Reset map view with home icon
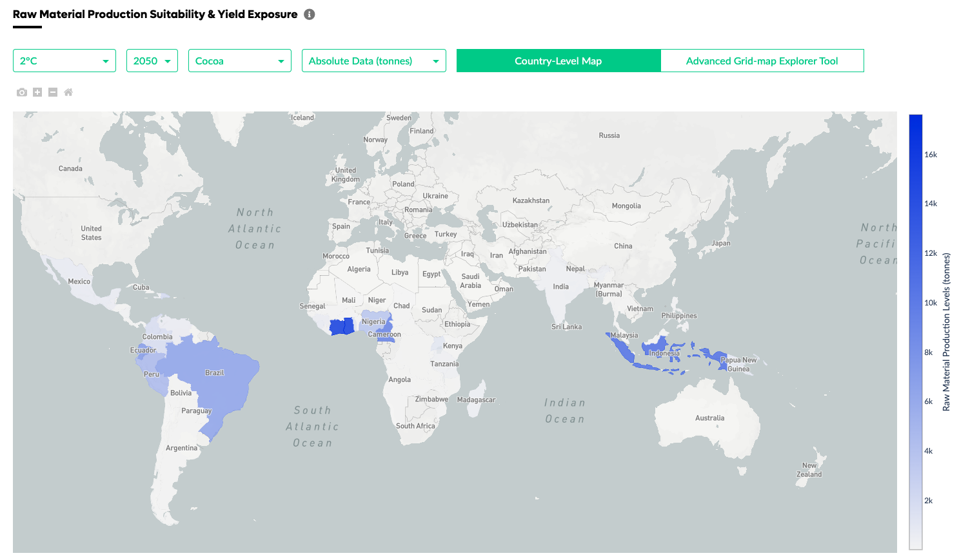The height and width of the screenshot is (560, 959). (68, 92)
